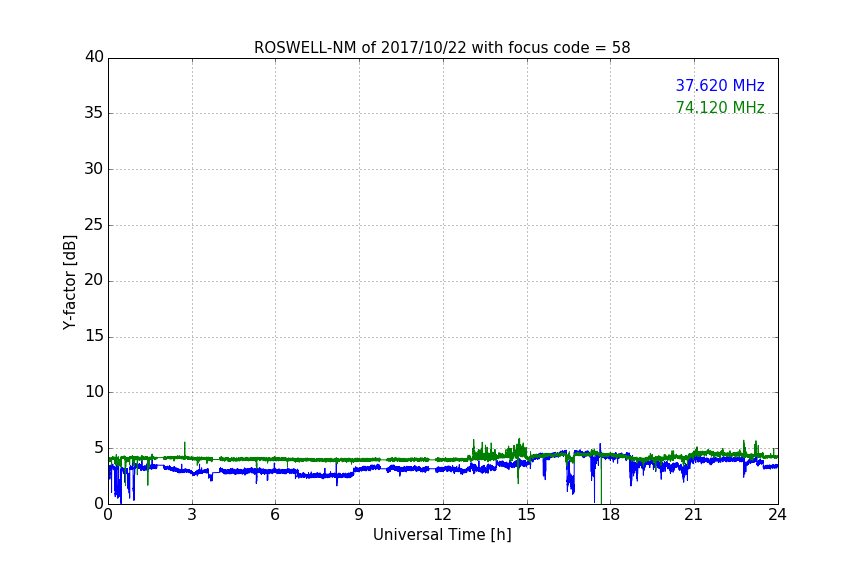Click the y-axis tick label 5
The image size is (864, 576).
99,448
